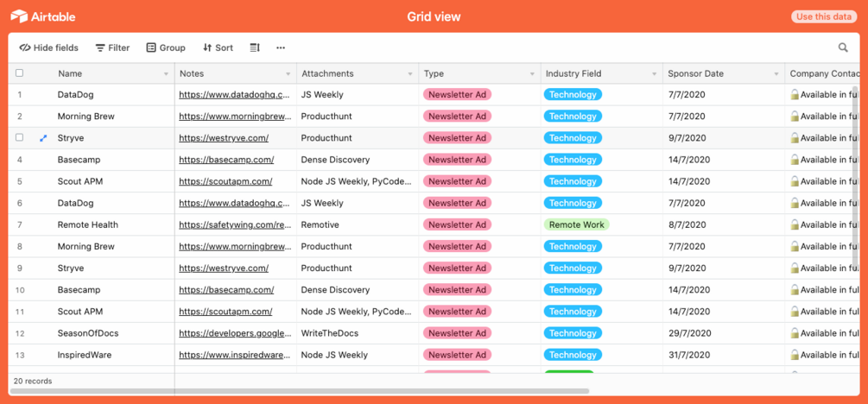Open the Name column dropdown arrow
The image size is (868, 404).
click(x=166, y=74)
